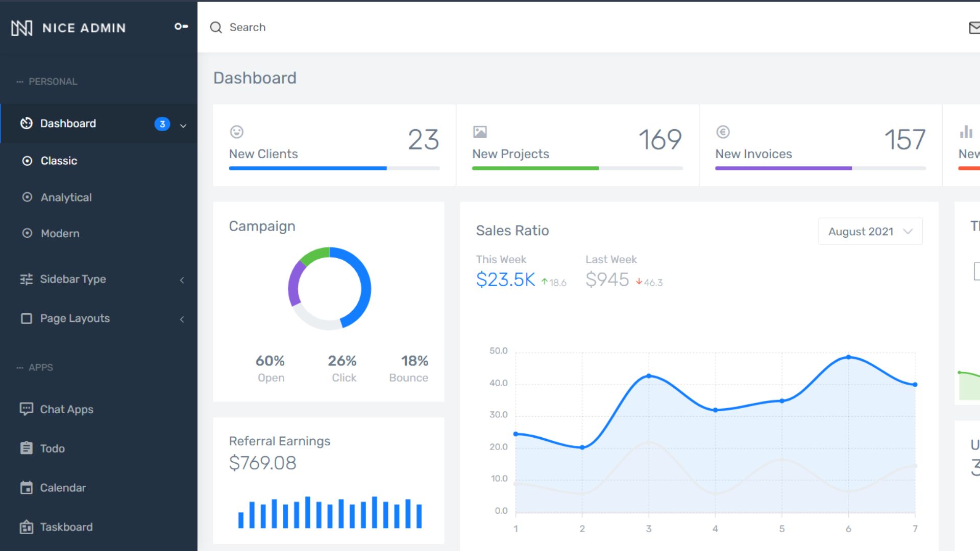Screen dimensions: 980x551
Task: Click the Modern circle icon
Action: point(27,233)
